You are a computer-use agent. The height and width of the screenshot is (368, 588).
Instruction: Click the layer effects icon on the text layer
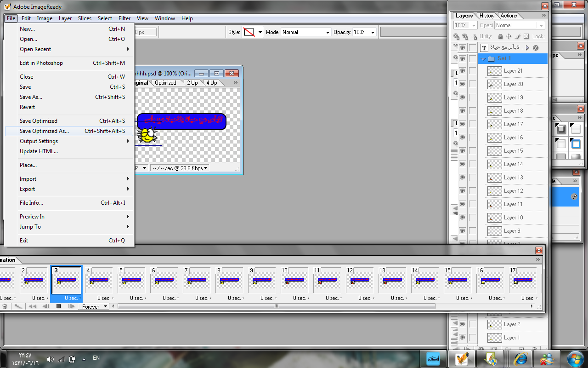[535, 47]
